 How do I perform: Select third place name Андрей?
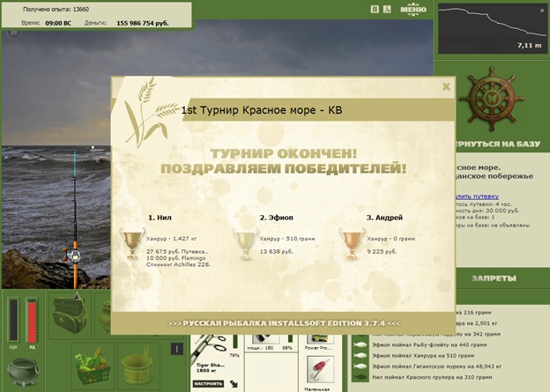[x=384, y=218]
